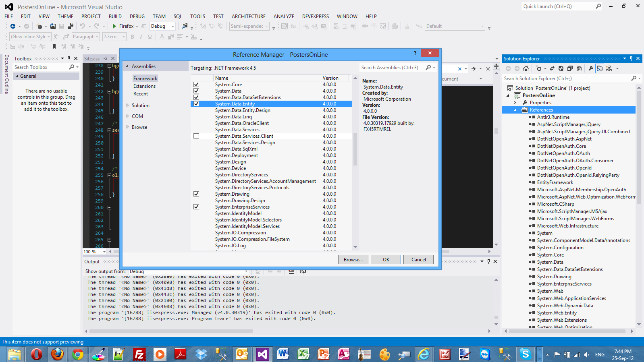
Task: Uncheck the System.Core assembly checkbox
Action: pyautogui.click(x=196, y=85)
